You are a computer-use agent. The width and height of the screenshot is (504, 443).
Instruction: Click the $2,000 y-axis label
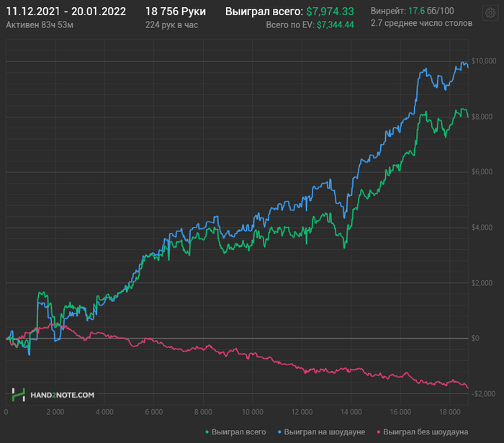[482, 283]
